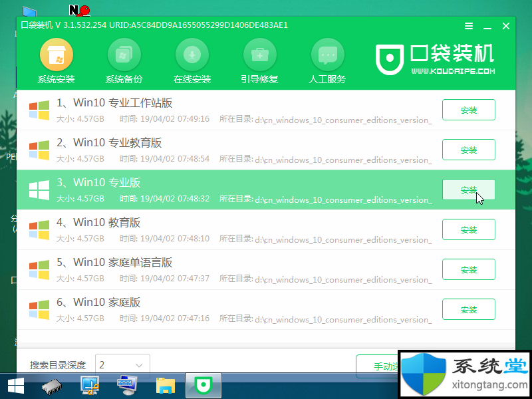Install Win10 专业工作站版
Viewport: 532px width, 399px height.
(469, 110)
